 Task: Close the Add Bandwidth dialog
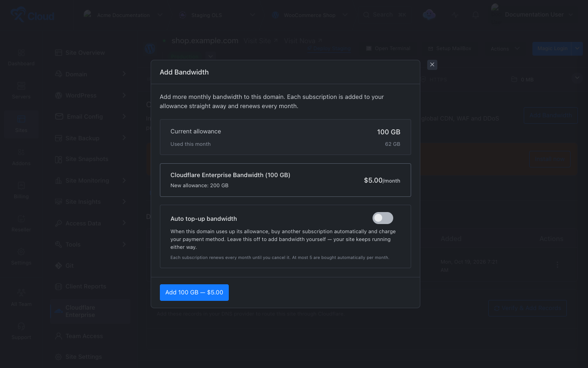[x=432, y=65]
